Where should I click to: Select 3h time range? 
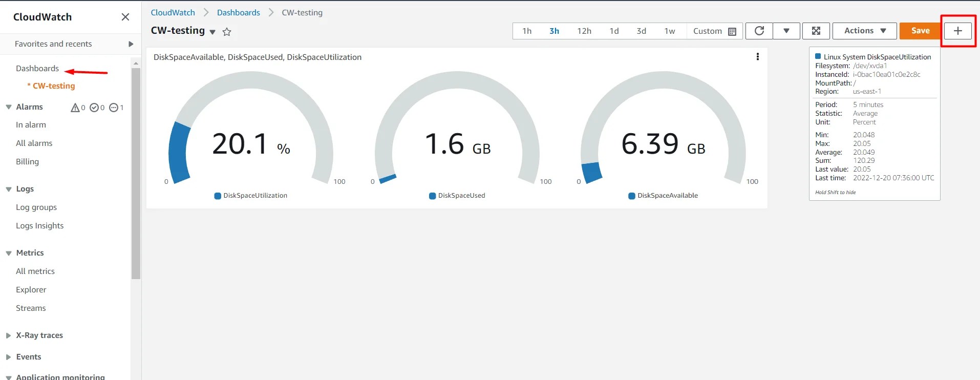tap(554, 31)
